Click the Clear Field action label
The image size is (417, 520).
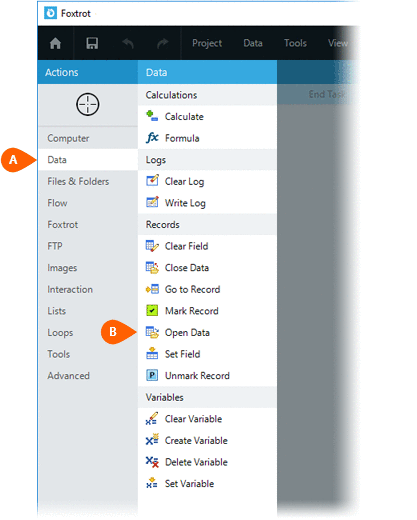[186, 246]
